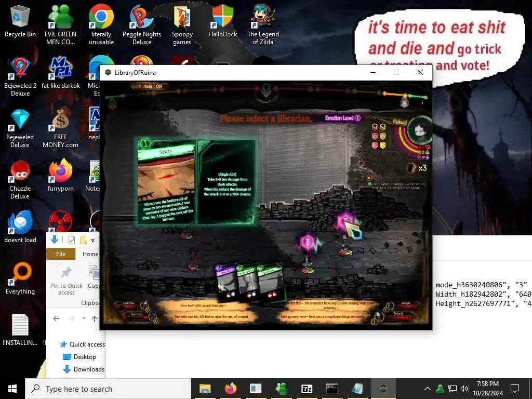The width and height of the screenshot is (532, 399).
Task: Click the Windows Start button
Action: (x=12, y=389)
